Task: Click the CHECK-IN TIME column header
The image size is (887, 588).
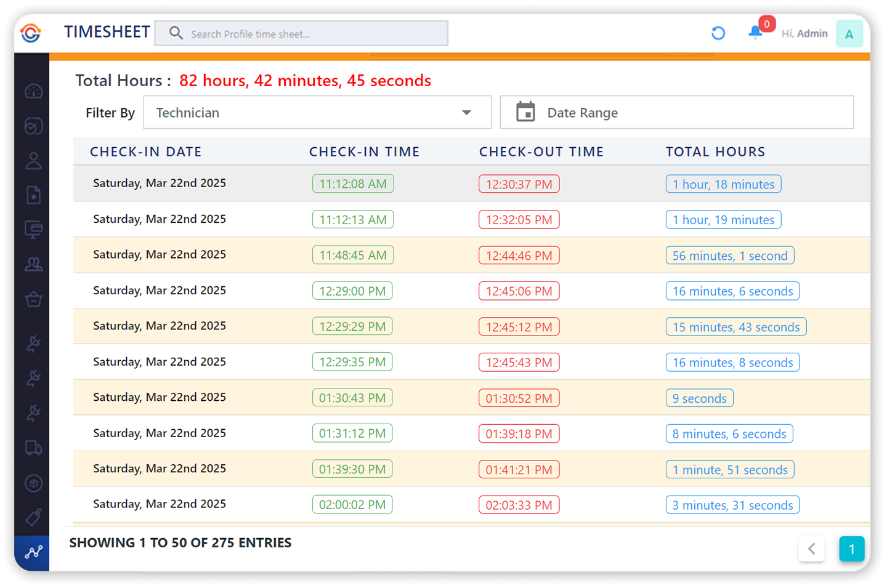Action: coord(365,151)
